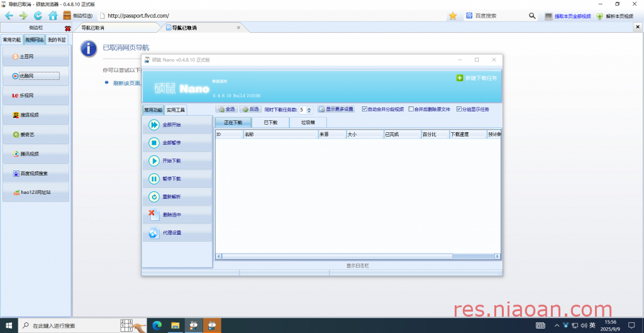Open hao123网址站 from the sidebar
The height and width of the screenshot is (333, 644).
coord(36,192)
